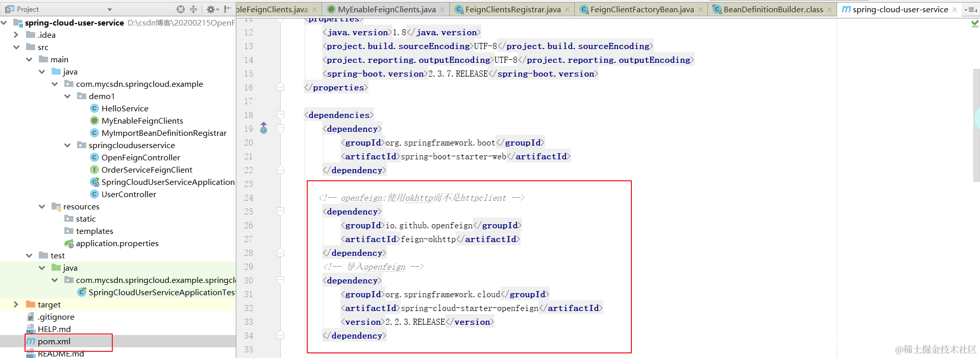Select the HelloService class file
The height and width of the screenshot is (358, 980).
click(125, 108)
